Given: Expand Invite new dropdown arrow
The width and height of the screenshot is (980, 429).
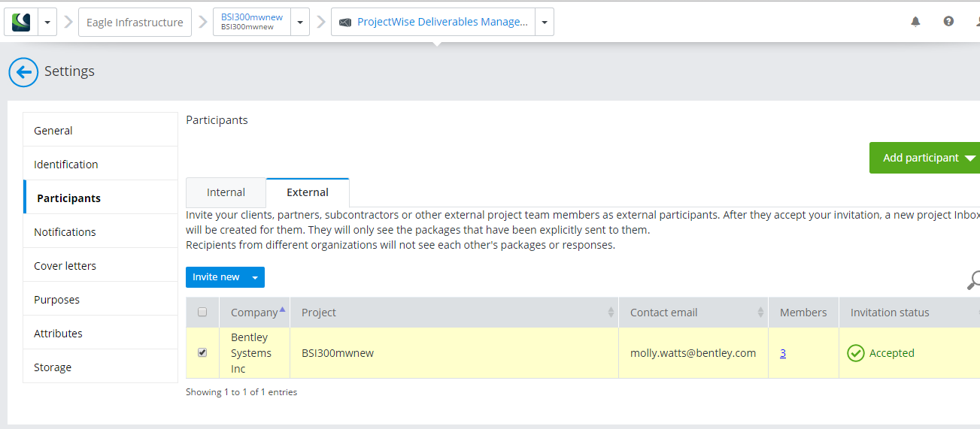Looking at the screenshot, I should (x=255, y=277).
